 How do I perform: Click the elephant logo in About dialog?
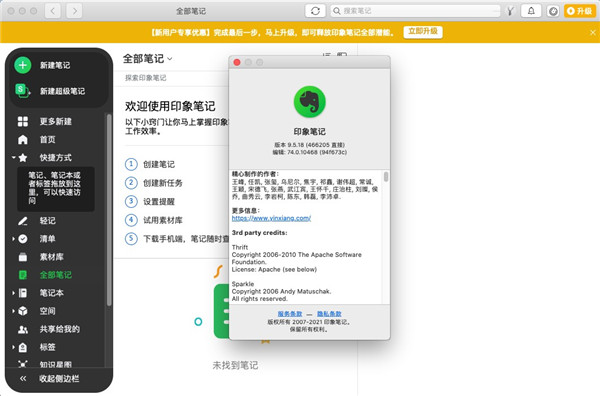coord(310,101)
